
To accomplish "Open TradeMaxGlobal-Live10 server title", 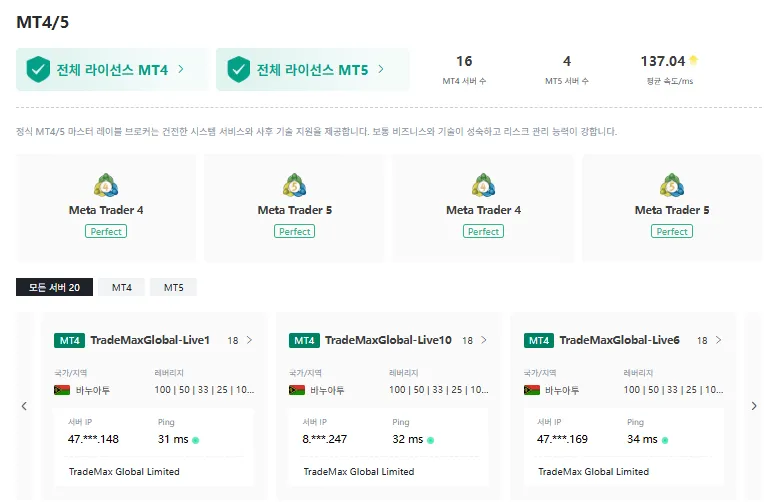I will click(x=388, y=340).
